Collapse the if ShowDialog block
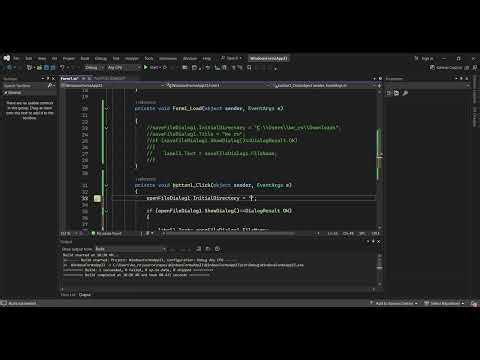The width and height of the screenshot is (480, 360). click(x=106, y=211)
